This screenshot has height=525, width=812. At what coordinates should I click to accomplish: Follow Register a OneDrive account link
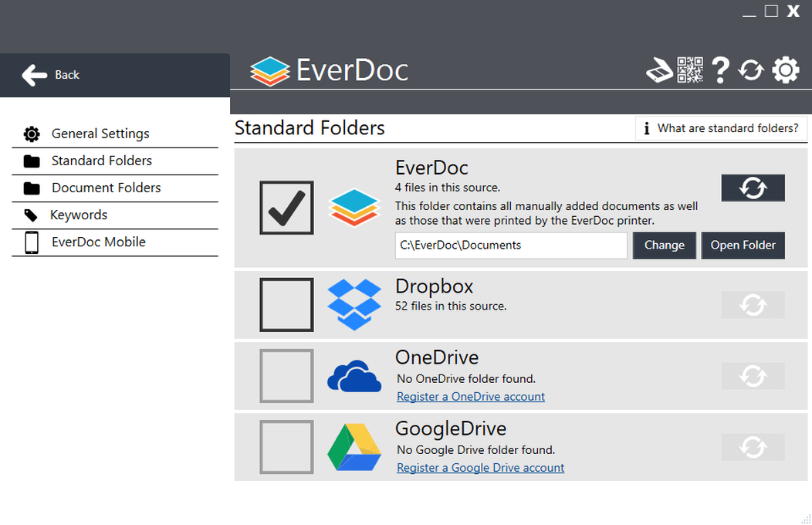[x=470, y=397]
